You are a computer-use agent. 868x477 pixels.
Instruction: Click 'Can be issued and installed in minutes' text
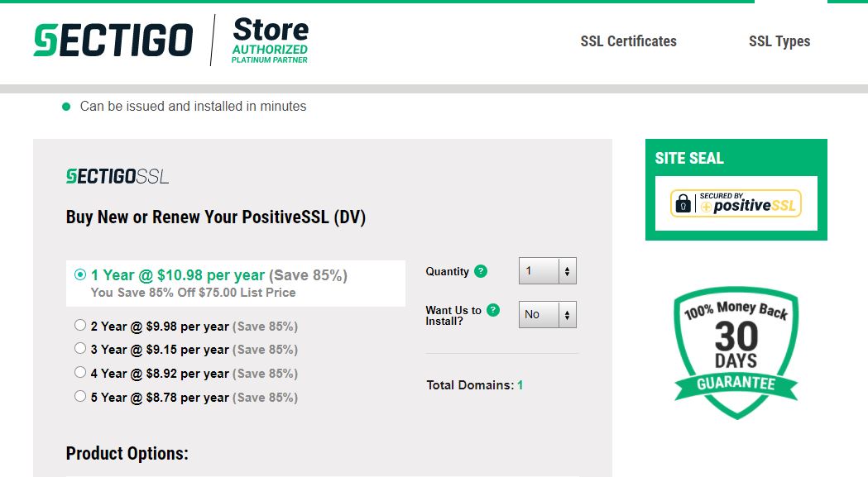pos(193,107)
